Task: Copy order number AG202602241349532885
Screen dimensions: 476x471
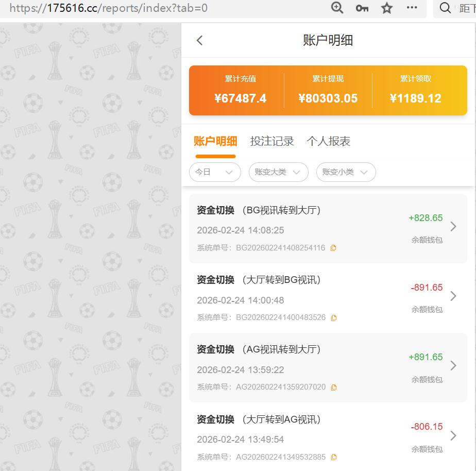Action: (334, 457)
